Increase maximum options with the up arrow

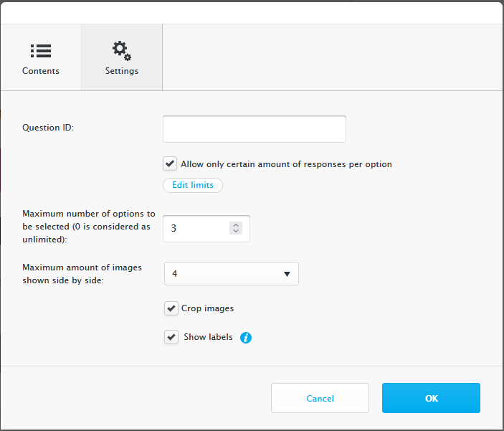click(x=236, y=225)
